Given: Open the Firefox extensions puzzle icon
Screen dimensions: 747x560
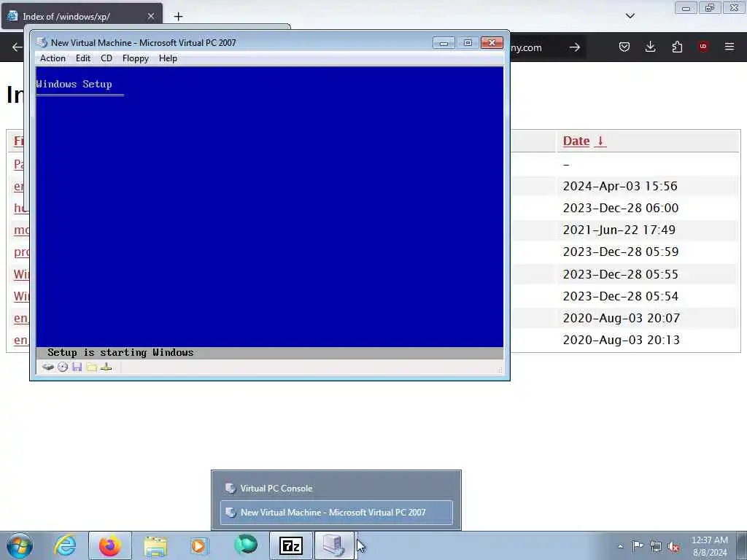Looking at the screenshot, I should 677,47.
